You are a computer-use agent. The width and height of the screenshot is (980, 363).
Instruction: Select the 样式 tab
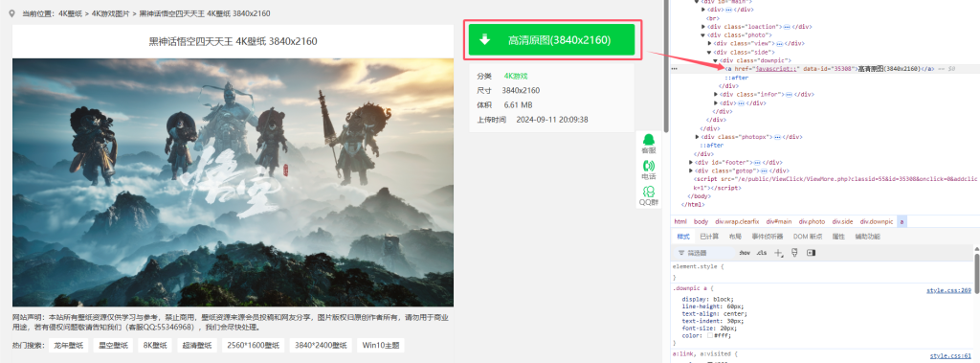pyautogui.click(x=683, y=237)
